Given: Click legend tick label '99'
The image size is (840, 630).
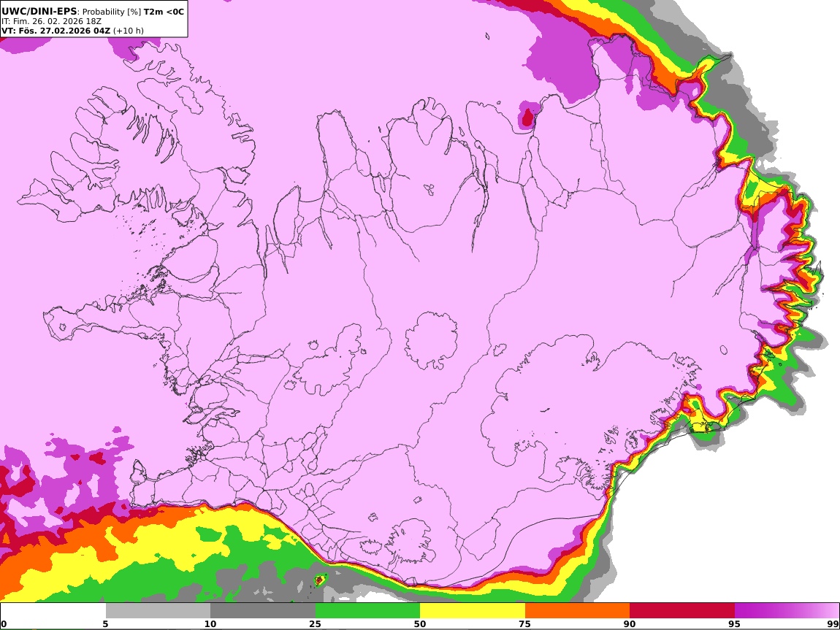Looking at the screenshot, I should tap(833, 623).
